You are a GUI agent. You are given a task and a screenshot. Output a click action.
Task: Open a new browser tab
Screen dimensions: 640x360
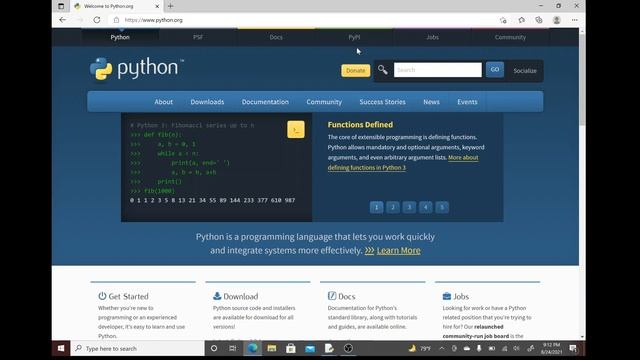point(171,6)
